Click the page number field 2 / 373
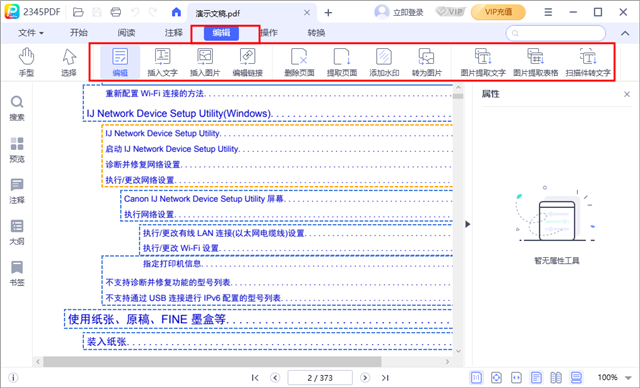The image size is (640, 388). [x=320, y=378]
